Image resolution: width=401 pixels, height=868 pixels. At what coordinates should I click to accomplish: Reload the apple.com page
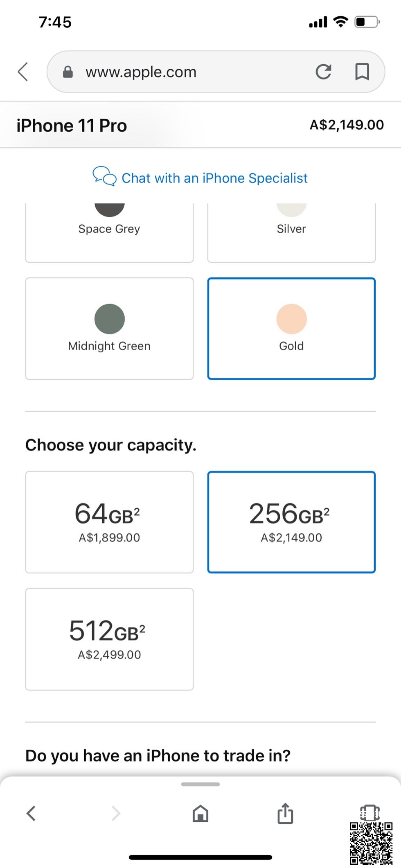click(323, 72)
